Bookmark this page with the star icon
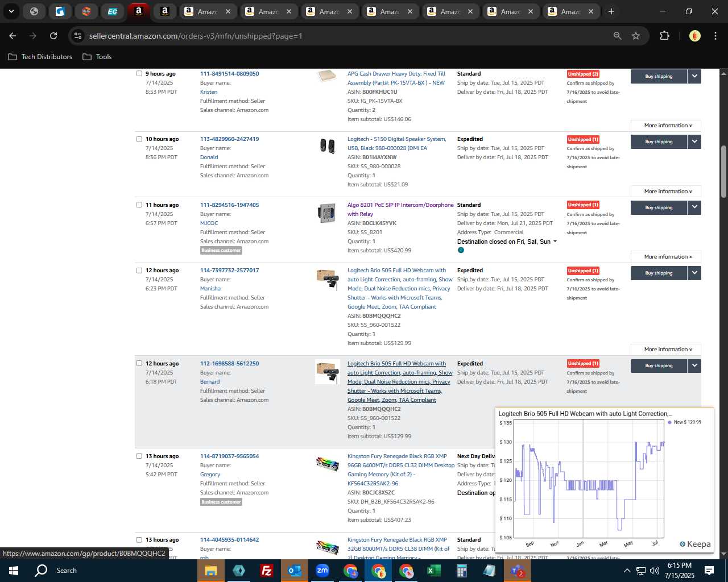728x582 pixels. 636,36
